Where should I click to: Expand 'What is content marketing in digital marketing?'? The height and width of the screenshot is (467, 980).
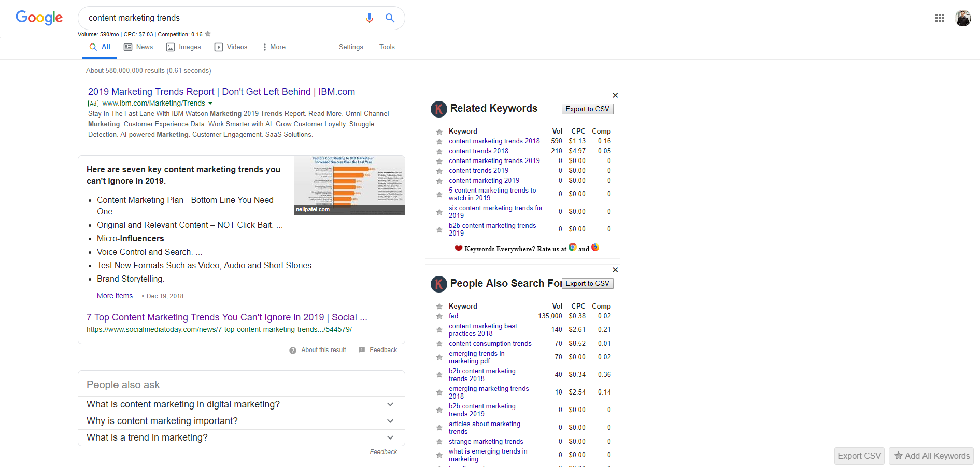coord(242,404)
